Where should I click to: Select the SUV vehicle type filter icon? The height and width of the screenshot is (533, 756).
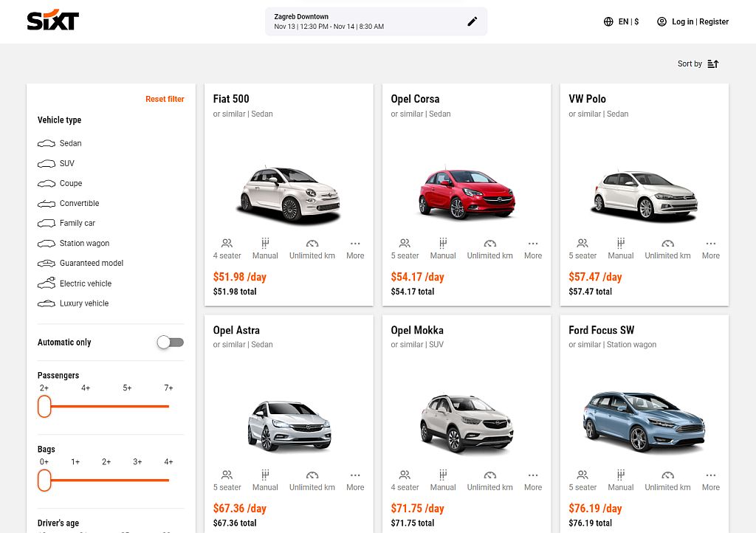click(46, 163)
